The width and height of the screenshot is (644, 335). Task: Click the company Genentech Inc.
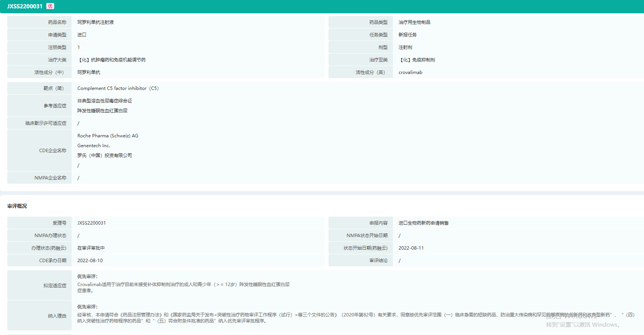(94, 146)
